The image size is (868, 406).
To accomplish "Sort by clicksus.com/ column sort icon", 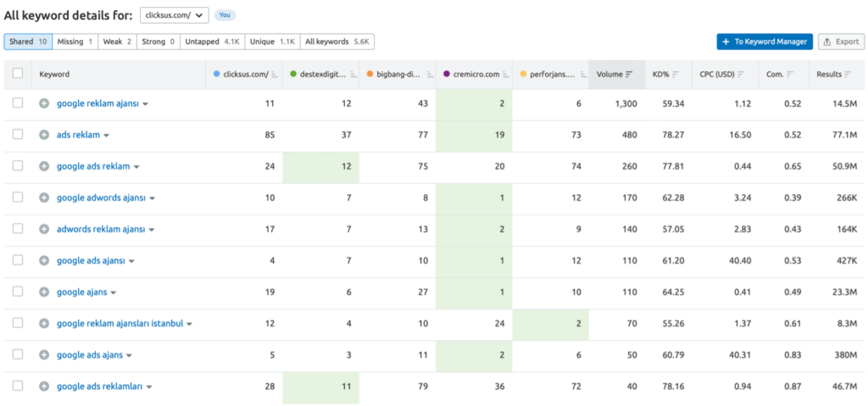I will tap(275, 75).
